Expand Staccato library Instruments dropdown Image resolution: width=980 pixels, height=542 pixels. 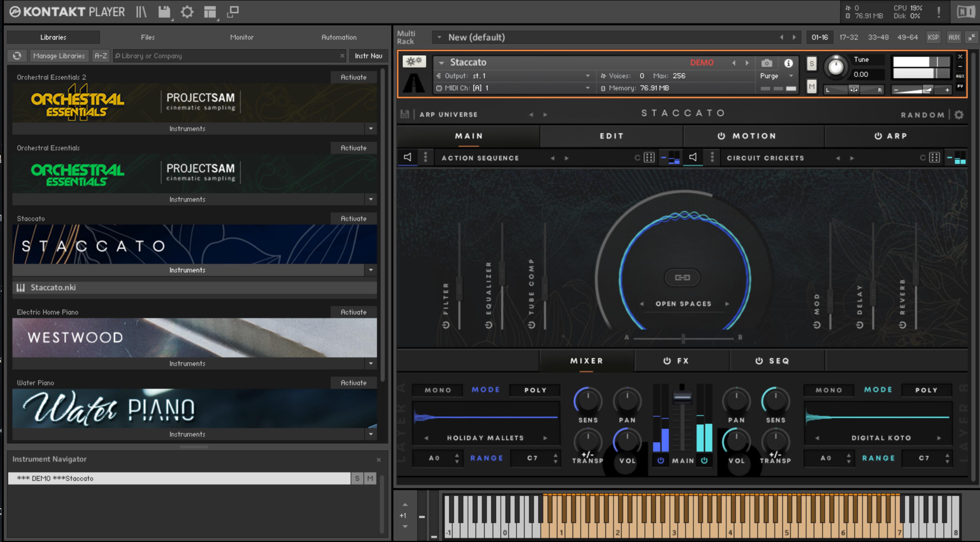pyautogui.click(x=370, y=270)
